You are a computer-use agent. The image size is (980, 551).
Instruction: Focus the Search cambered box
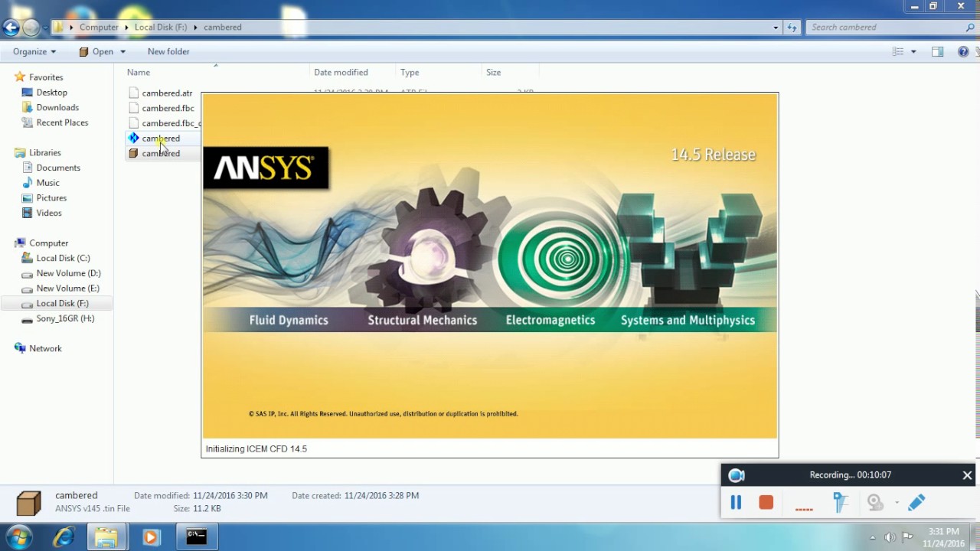[x=884, y=28]
